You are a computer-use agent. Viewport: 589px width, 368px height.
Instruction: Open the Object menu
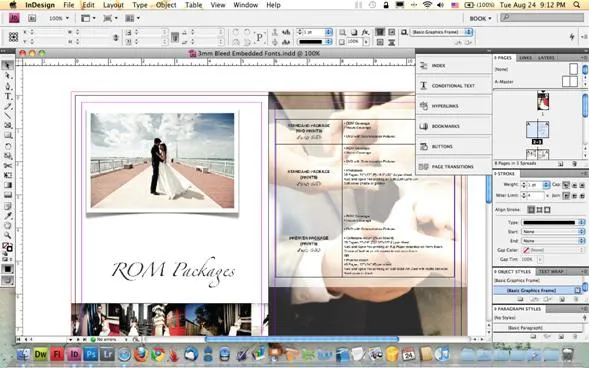[x=166, y=5]
